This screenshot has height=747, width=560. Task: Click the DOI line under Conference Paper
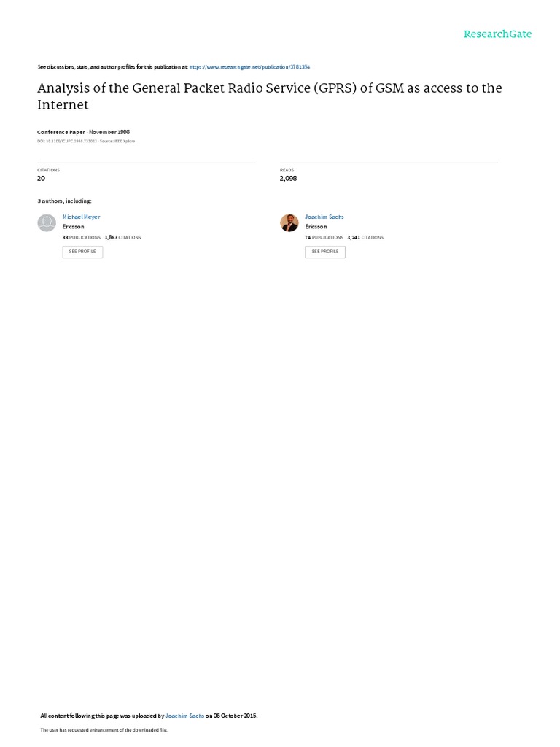(x=86, y=141)
